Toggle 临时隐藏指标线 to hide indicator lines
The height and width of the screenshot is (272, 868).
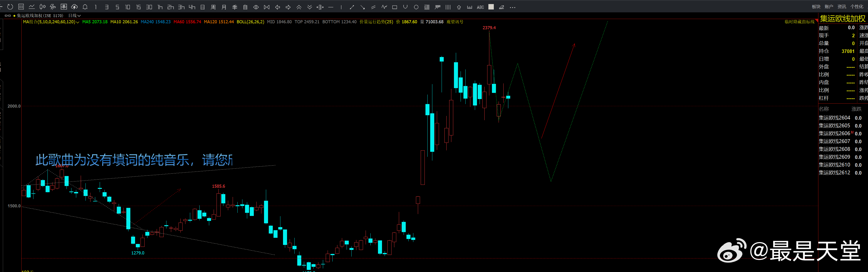(x=799, y=22)
